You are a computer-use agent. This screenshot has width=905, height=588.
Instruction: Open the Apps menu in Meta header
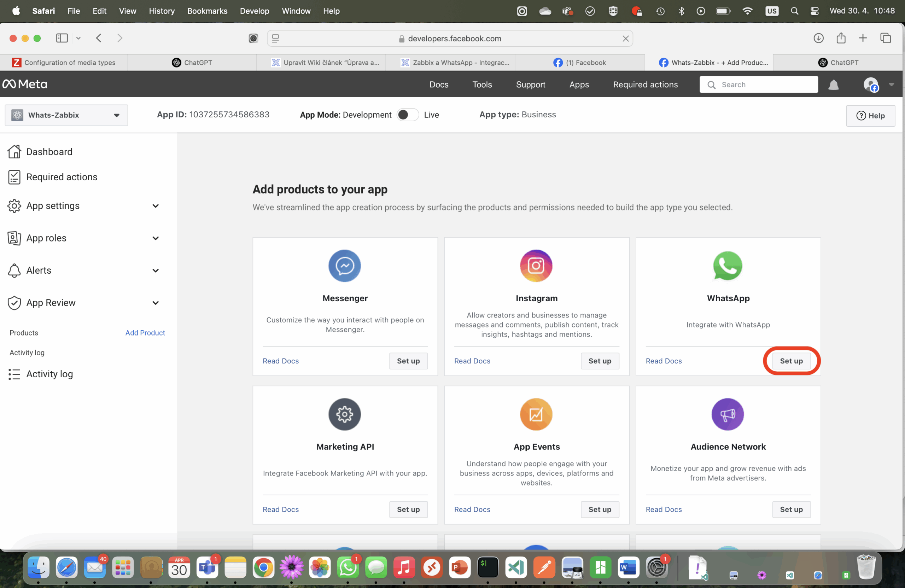point(579,85)
